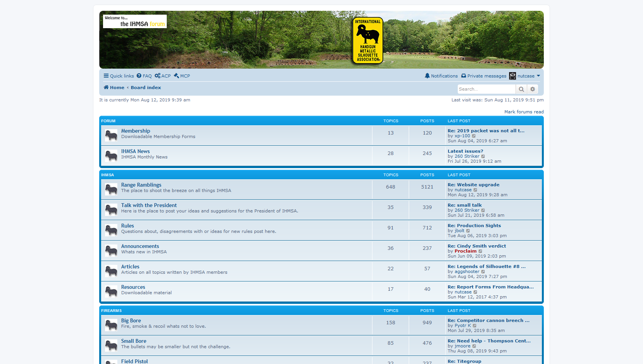The width and height of the screenshot is (643, 364).
Task: Open last post 'Latest issues?'
Action: [465, 151]
